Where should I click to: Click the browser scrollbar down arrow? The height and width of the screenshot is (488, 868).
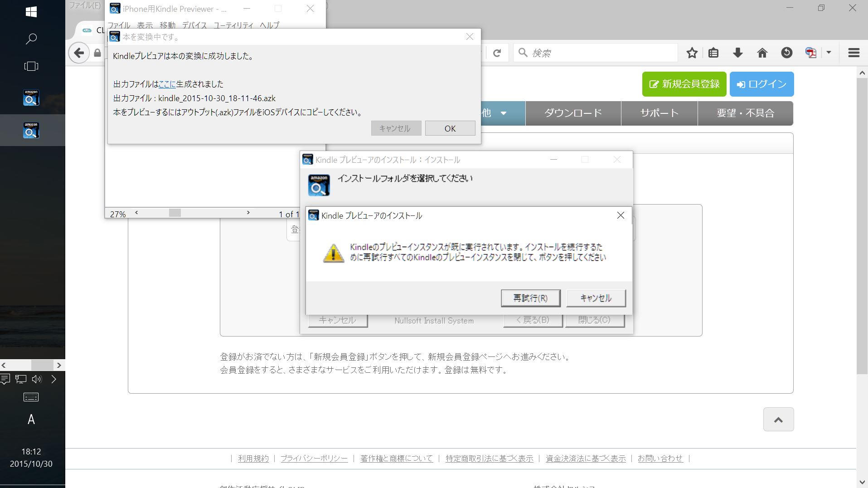(x=862, y=482)
